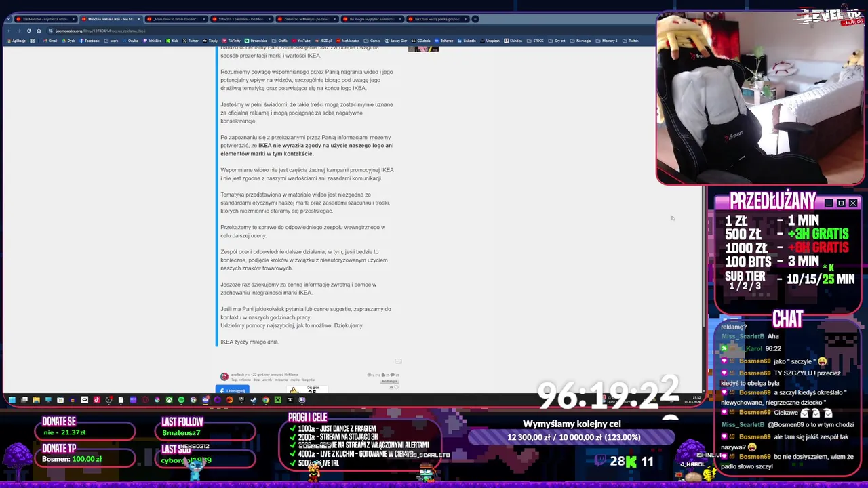Expand the 'Memory 5' bookmarks folder
Screen dimensions: 868x488
coord(608,41)
